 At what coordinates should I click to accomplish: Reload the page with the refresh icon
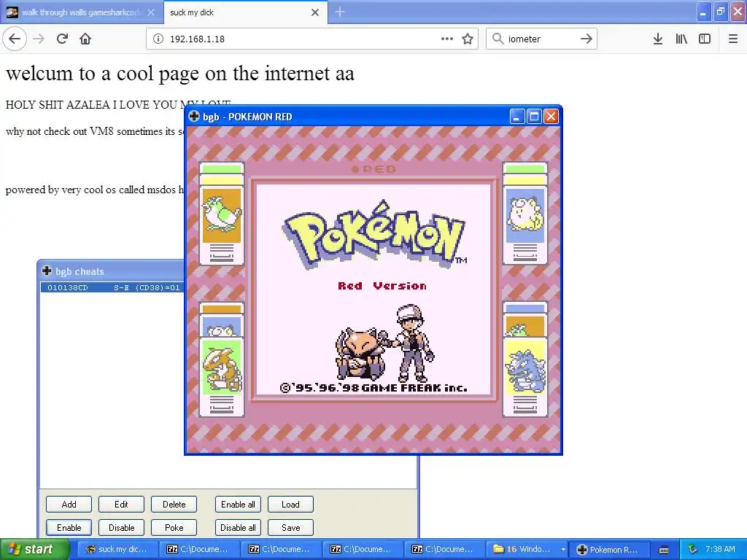tap(63, 39)
